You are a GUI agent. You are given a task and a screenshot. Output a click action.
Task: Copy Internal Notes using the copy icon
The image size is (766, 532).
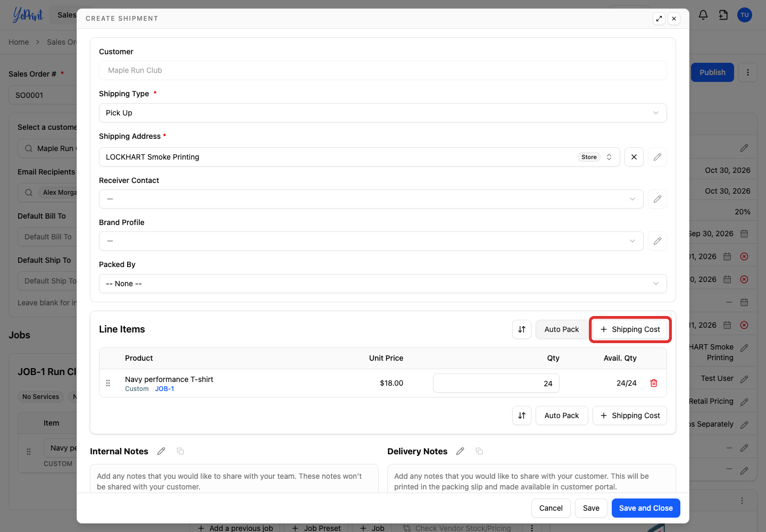(x=180, y=451)
